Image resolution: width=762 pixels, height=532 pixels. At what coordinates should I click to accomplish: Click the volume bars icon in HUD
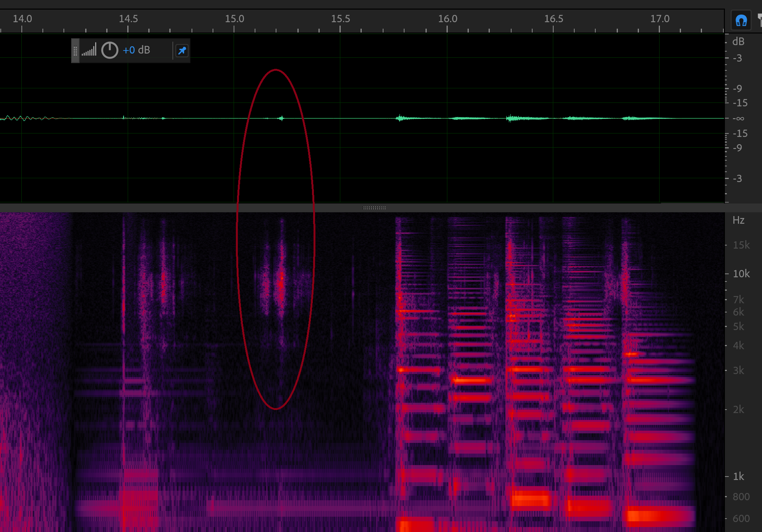pyautogui.click(x=89, y=50)
